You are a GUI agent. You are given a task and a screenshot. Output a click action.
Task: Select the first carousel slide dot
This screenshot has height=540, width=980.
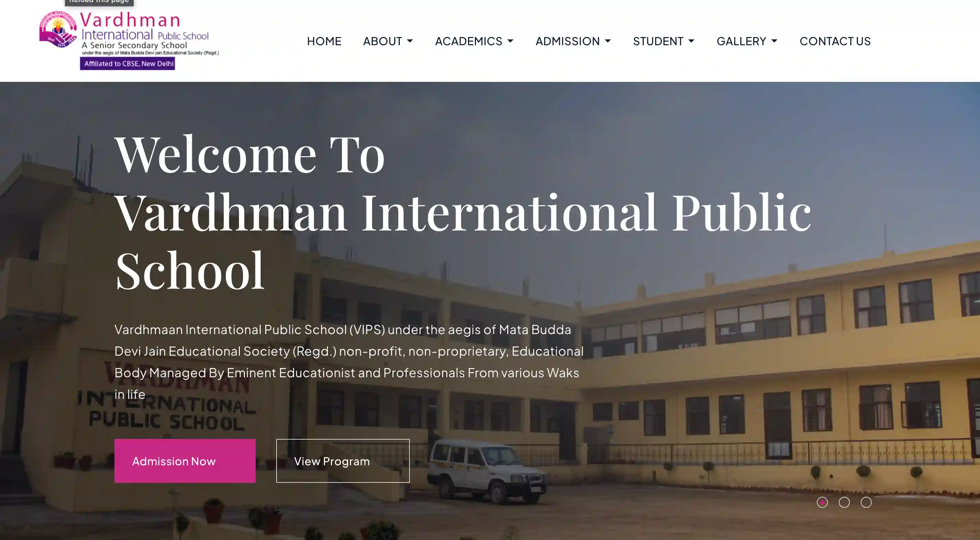tap(822, 502)
